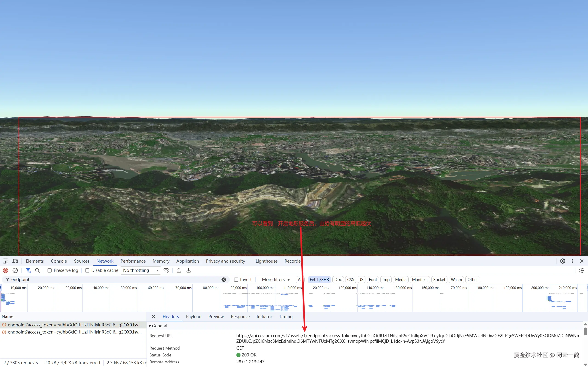Clear the endpoint filter text

coord(223,280)
